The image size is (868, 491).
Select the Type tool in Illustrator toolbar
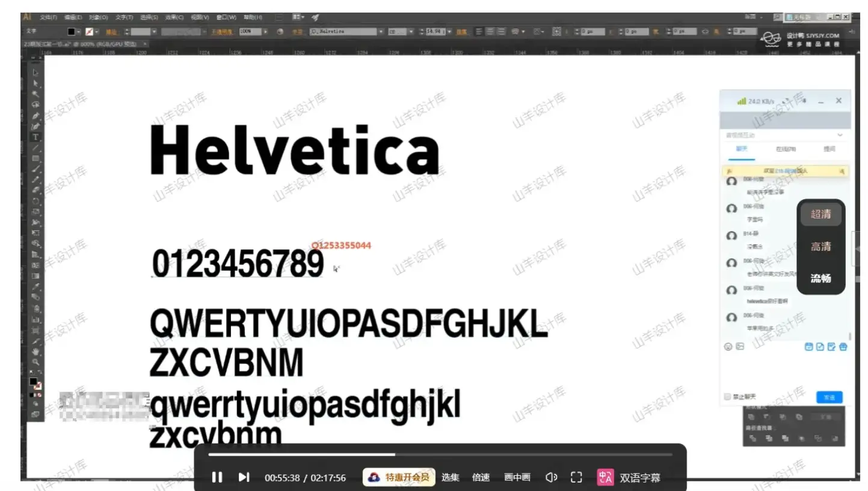[x=35, y=137]
